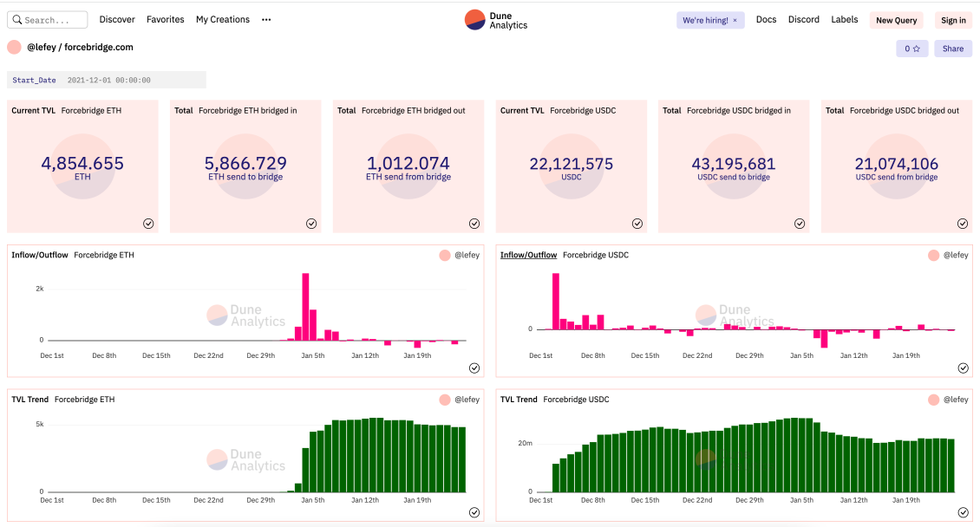Open My Creations
980x527 pixels.
223,20
